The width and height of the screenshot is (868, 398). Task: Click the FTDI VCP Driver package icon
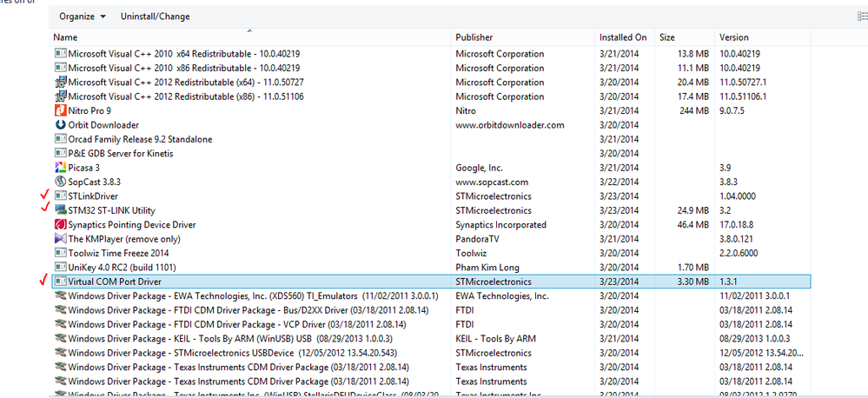(60, 324)
